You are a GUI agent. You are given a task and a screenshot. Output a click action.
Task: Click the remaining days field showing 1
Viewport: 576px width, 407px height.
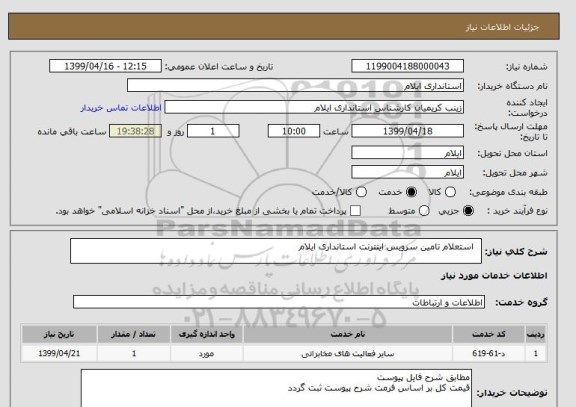coord(213,131)
